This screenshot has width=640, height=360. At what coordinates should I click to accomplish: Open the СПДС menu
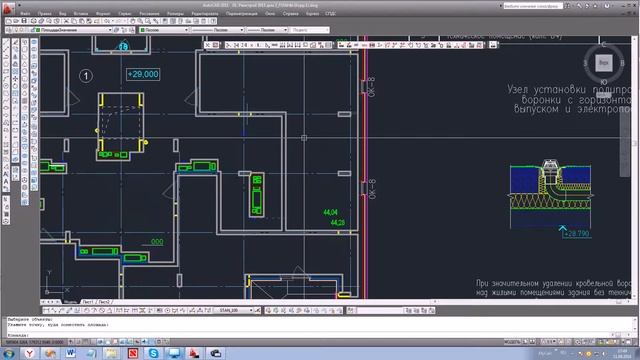tap(331, 13)
